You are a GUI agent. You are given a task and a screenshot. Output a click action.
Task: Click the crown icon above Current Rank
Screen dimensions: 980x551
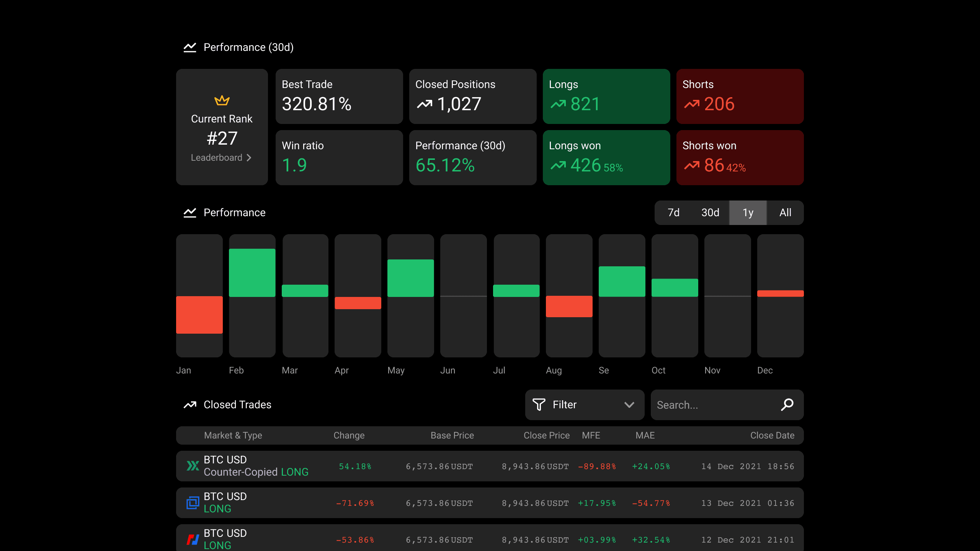tap(222, 101)
